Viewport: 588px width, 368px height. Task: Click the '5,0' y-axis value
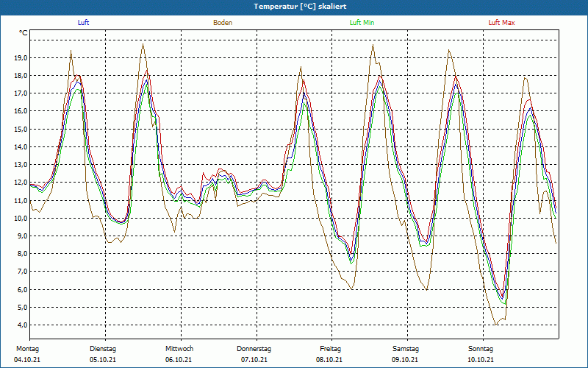22,307
